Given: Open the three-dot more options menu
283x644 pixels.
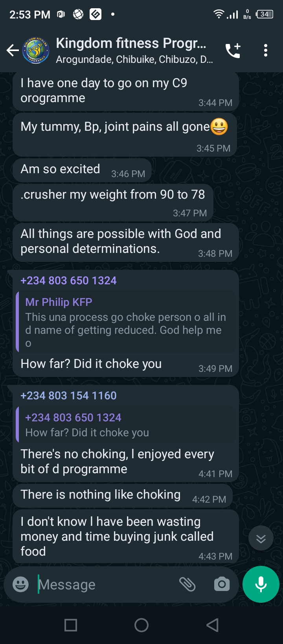Looking at the screenshot, I should tap(266, 50).
